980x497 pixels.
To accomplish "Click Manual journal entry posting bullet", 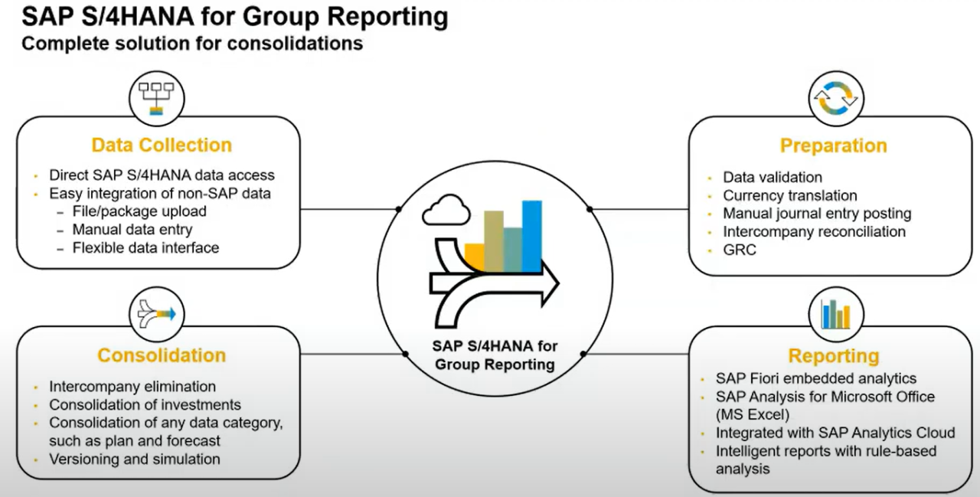I will (x=817, y=214).
